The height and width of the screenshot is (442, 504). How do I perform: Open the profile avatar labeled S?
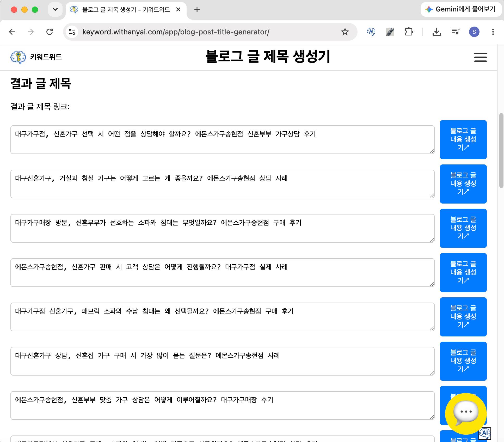pos(474,32)
